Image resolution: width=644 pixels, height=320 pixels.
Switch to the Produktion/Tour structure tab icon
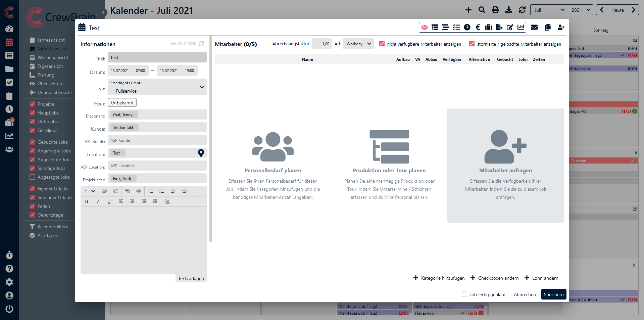(435, 28)
